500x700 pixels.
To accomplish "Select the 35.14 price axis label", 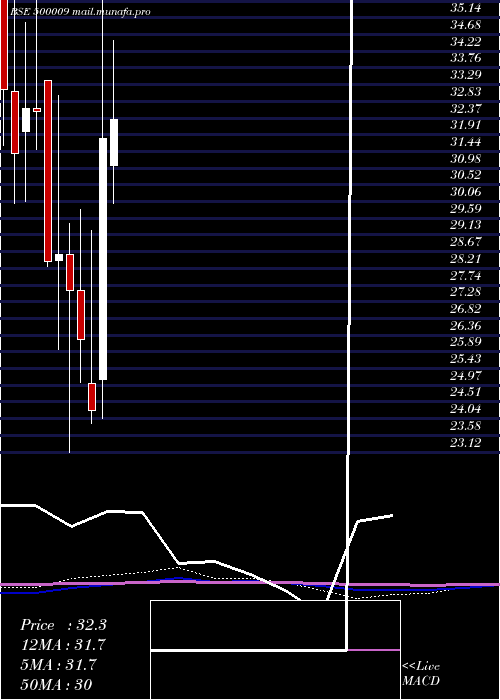I will tap(466, 8).
